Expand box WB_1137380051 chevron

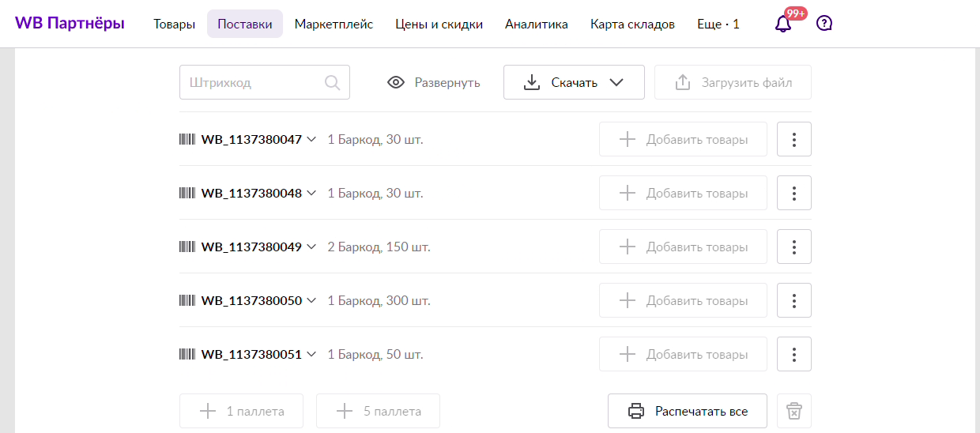pyautogui.click(x=311, y=354)
